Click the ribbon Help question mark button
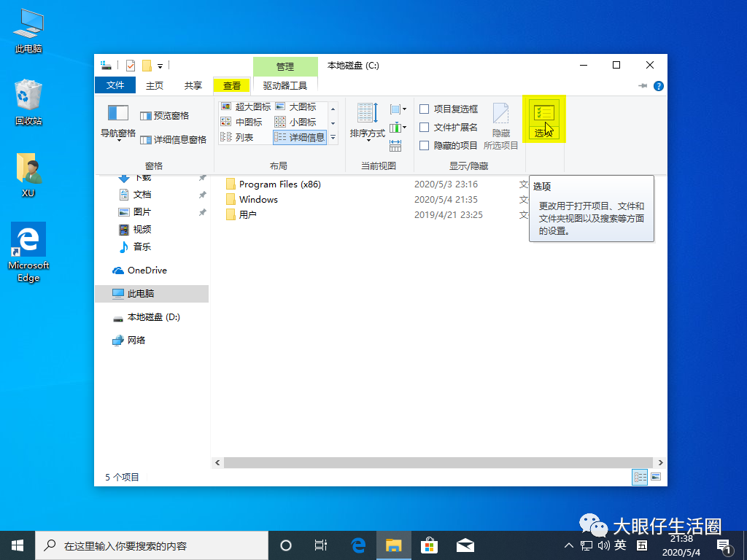 (658, 85)
